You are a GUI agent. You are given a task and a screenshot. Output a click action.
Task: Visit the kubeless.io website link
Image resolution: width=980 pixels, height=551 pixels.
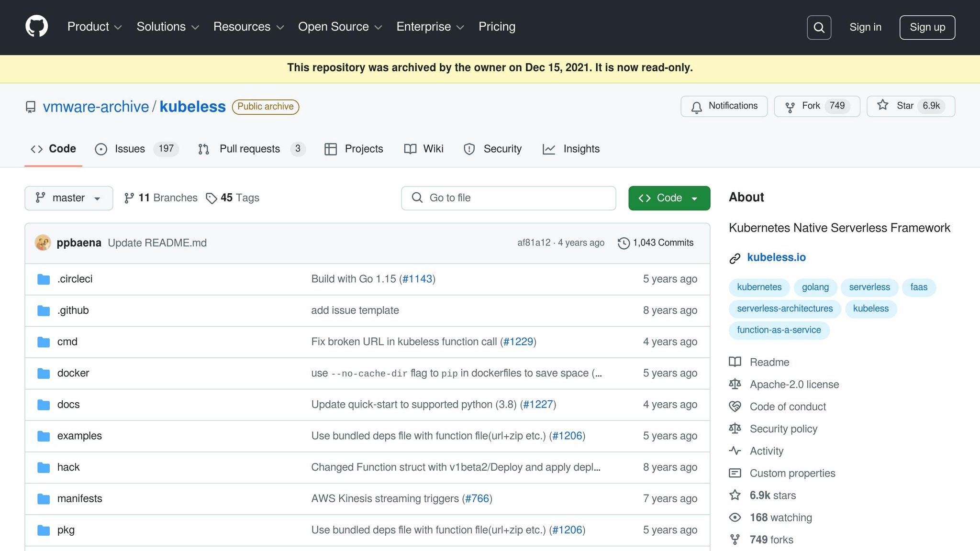coord(776,257)
